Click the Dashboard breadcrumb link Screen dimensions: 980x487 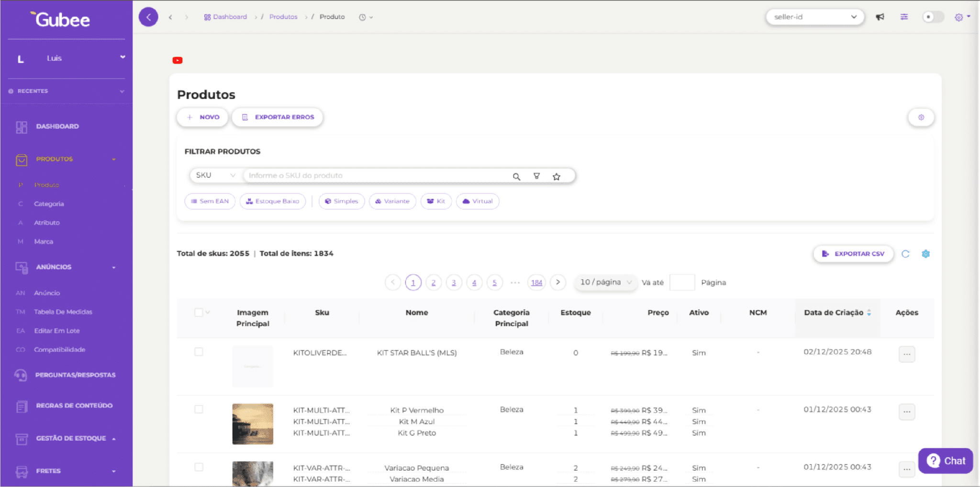(225, 17)
